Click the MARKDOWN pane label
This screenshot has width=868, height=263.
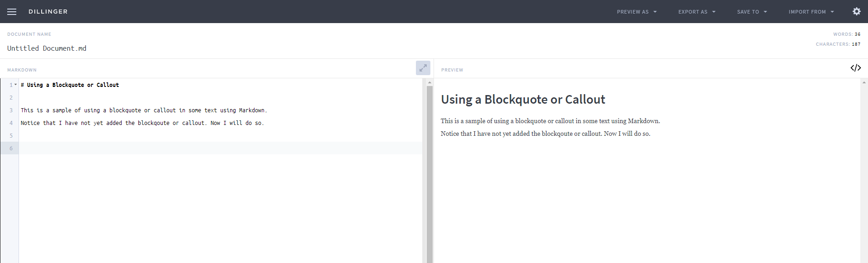pyautogui.click(x=22, y=70)
